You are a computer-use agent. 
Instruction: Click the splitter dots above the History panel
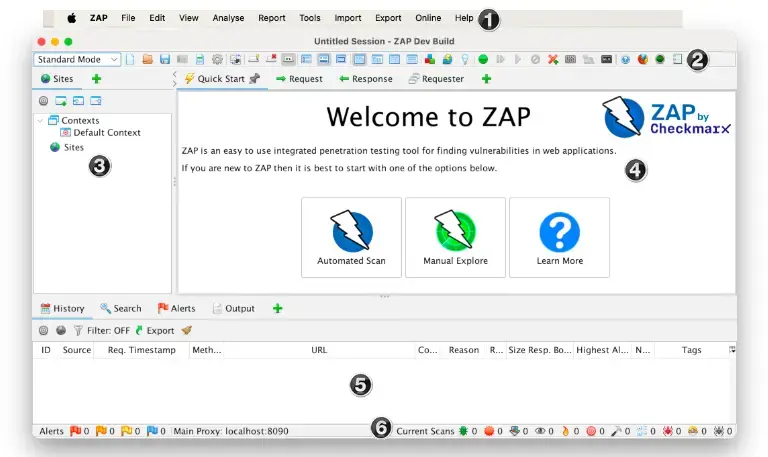(x=384, y=296)
